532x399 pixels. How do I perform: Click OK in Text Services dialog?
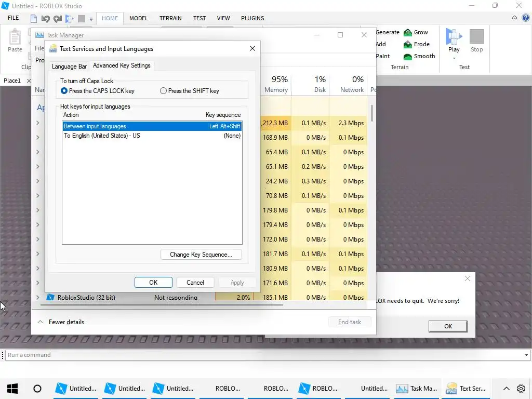coord(153,282)
